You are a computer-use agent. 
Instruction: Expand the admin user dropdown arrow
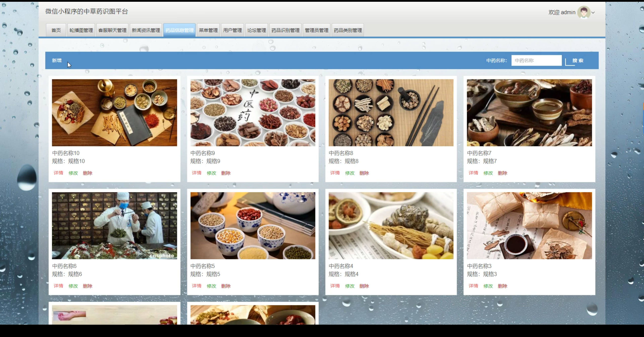coord(593,13)
